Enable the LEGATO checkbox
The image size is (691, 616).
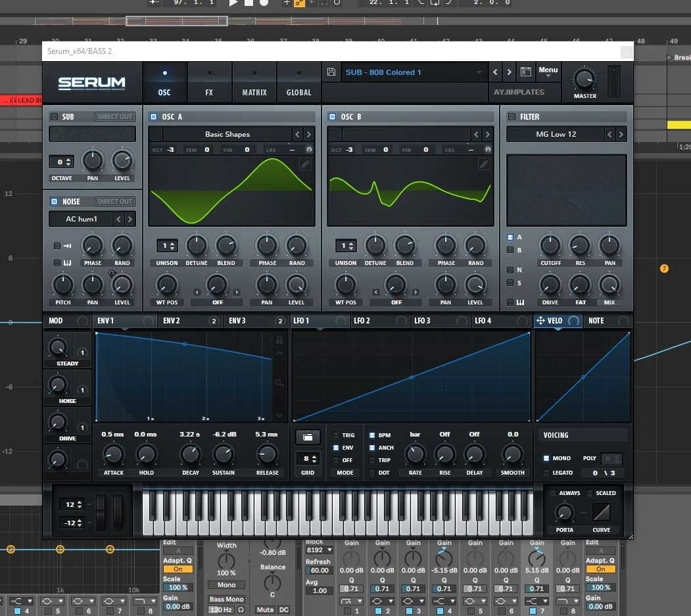point(546,473)
